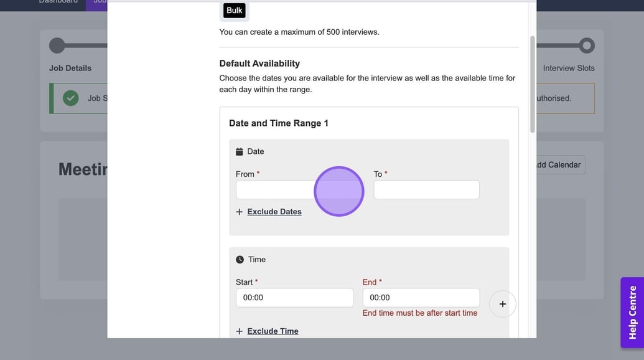Select the Job Details step circle
This screenshot has width=644, height=360.
pyautogui.click(x=57, y=45)
